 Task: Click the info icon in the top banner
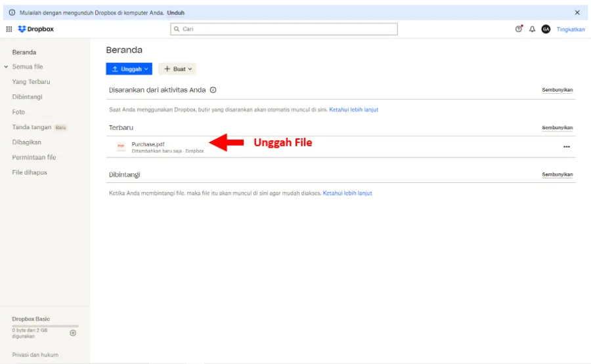(12, 12)
